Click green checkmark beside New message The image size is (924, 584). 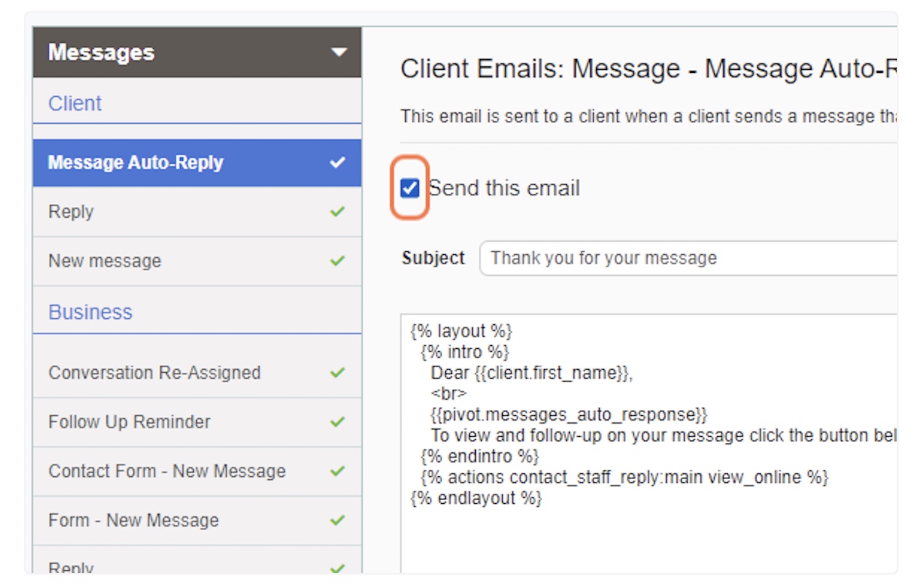[337, 261]
